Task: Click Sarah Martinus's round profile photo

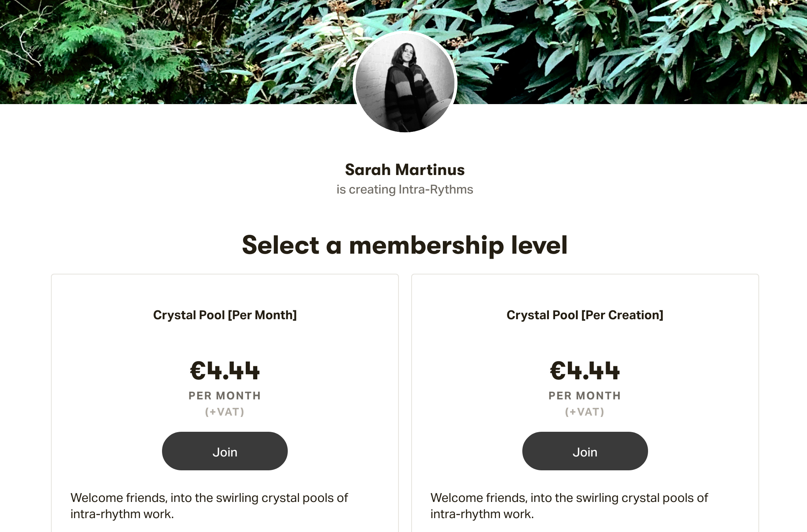Action: pos(405,82)
